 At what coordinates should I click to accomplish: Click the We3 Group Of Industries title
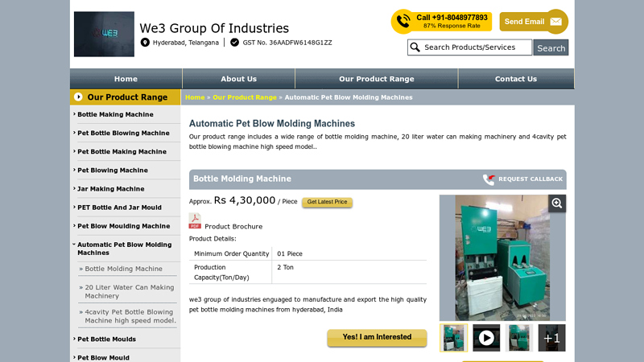(214, 28)
